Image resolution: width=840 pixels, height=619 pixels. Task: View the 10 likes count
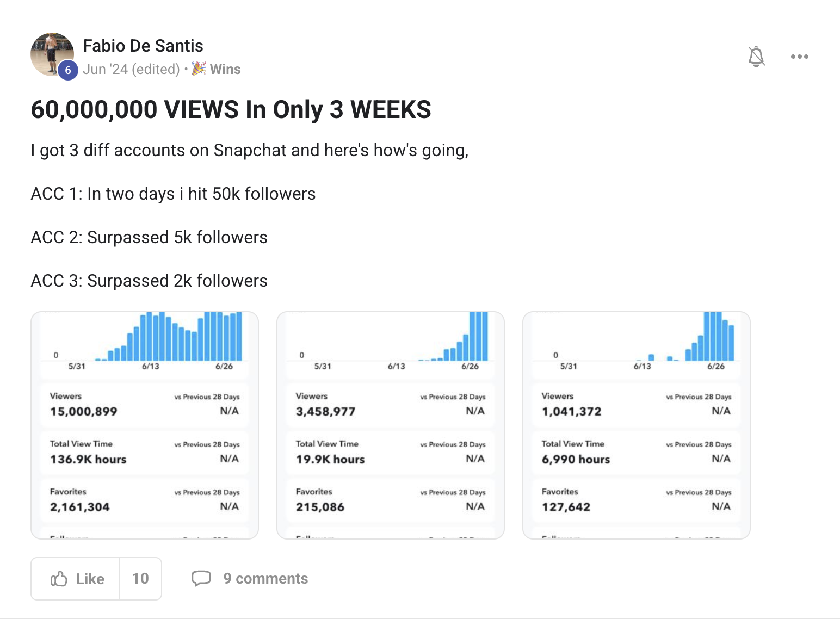coord(140,579)
